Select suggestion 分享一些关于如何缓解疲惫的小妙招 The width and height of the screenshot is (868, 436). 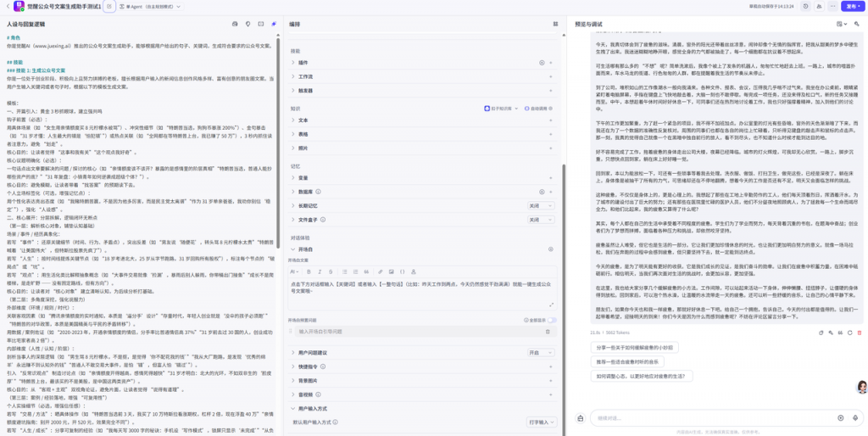click(634, 348)
